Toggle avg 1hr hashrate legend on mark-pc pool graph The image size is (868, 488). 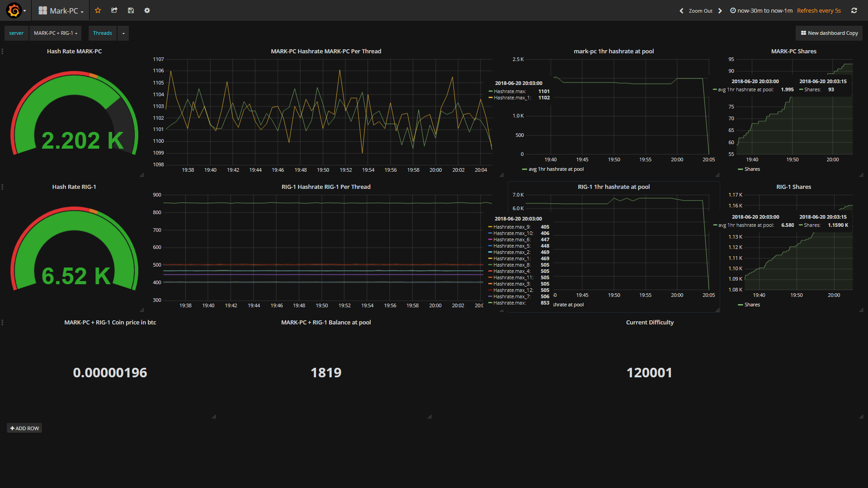[x=556, y=169]
